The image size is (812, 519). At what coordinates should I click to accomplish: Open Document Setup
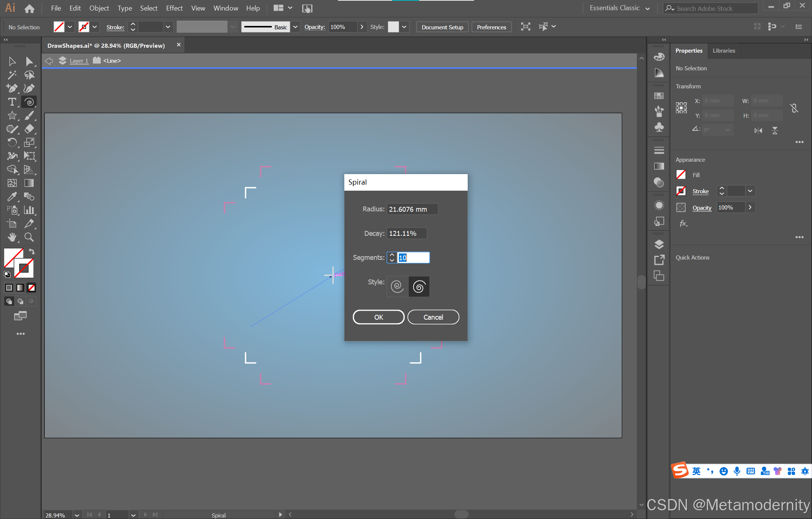point(442,27)
